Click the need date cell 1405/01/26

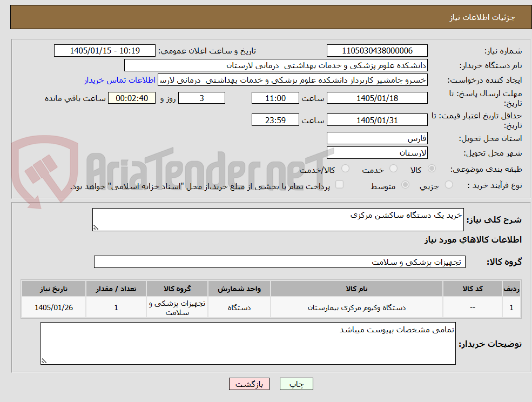coord(53,307)
